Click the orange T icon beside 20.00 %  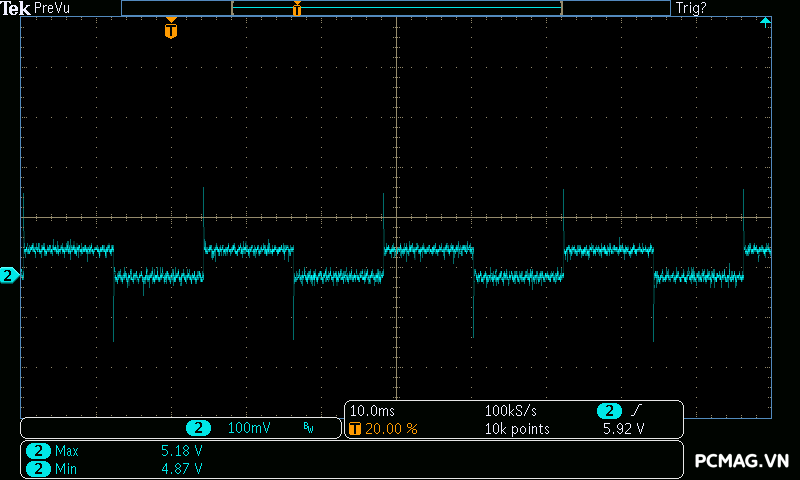click(x=355, y=429)
